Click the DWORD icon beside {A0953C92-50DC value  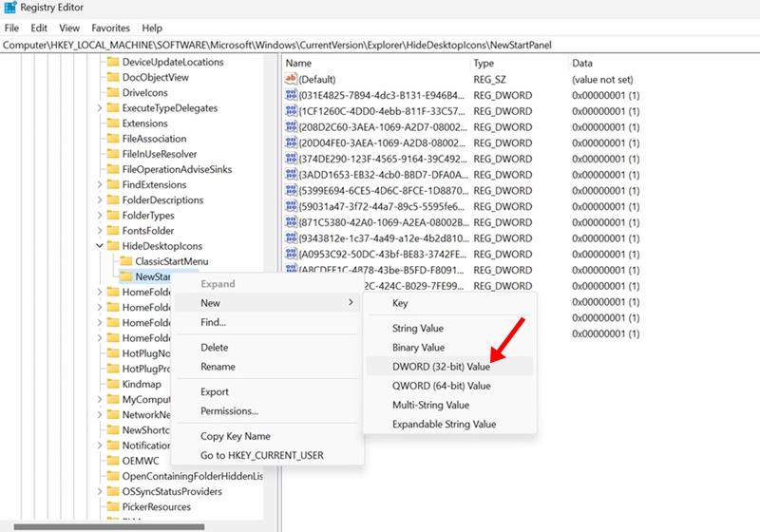pos(291,254)
